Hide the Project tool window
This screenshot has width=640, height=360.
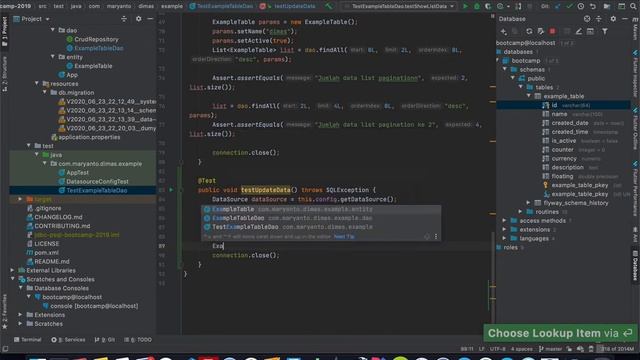(x=150, y=19)
